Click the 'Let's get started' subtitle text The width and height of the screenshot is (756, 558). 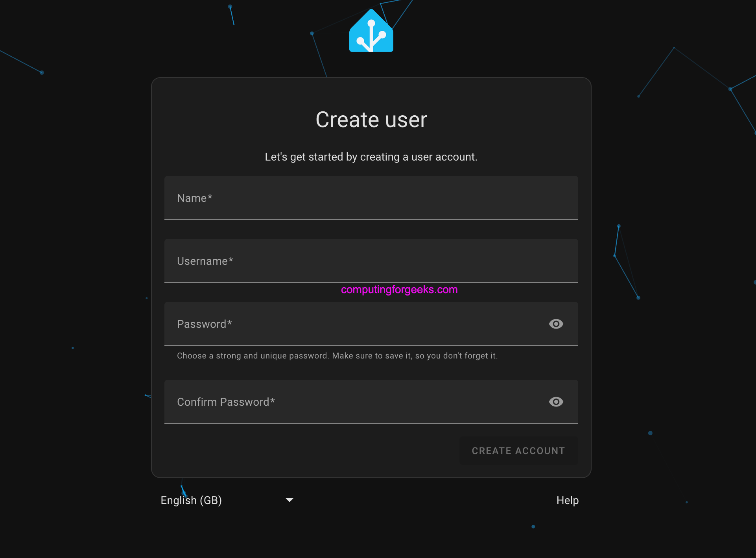(371, 157)
